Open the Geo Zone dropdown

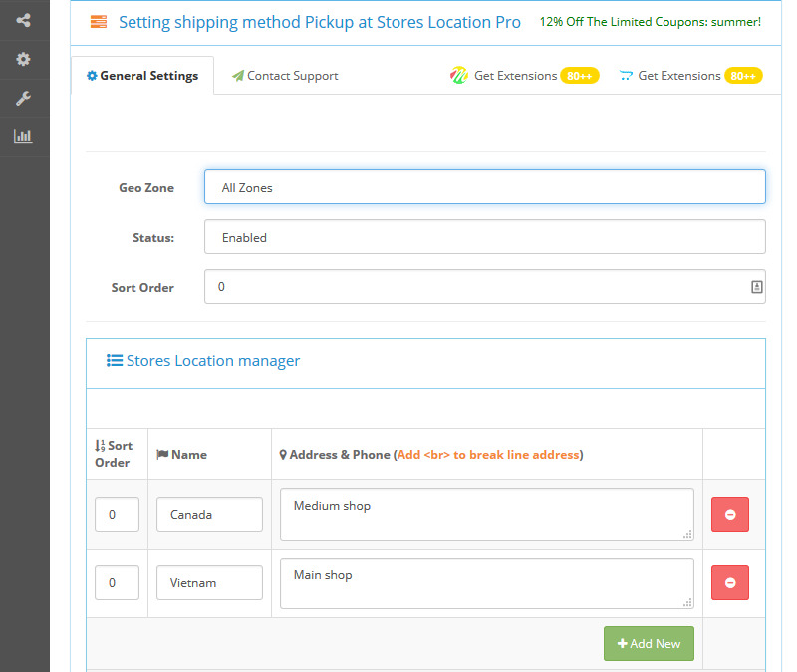tap(484, 187)
